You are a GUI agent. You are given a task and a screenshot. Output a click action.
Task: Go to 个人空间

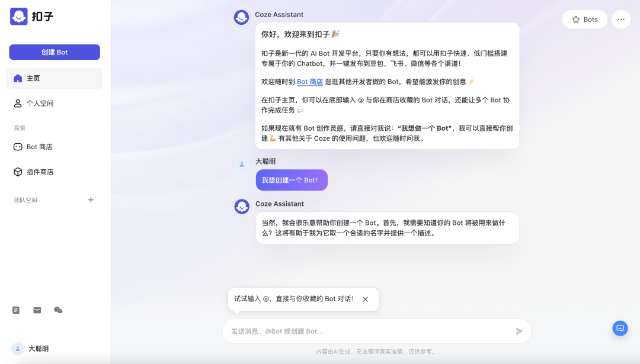click(55, 104)
